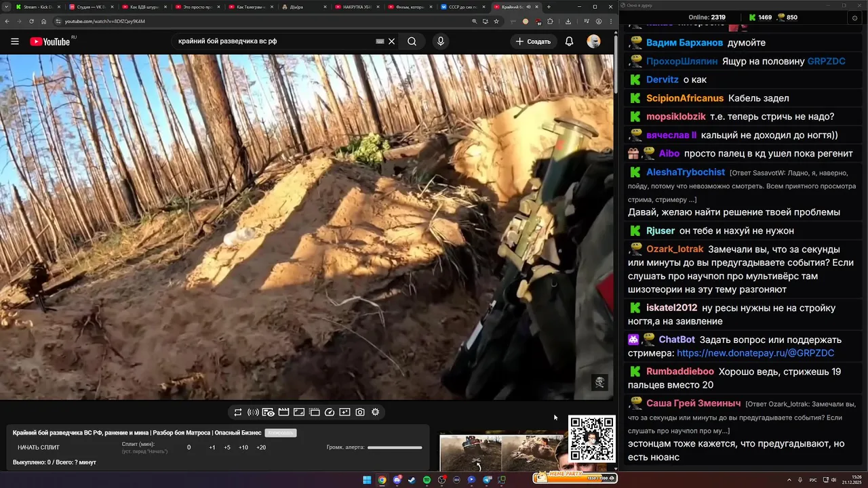Viewport: 868px width, 488px height.
Task: Click username iskatel2012 in chat
Action: [x=672, y=308]
